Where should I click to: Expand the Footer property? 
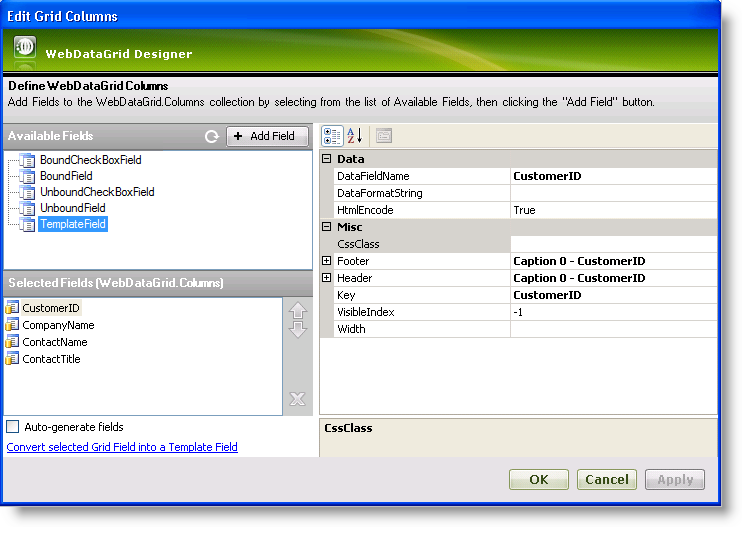pyautogui.click(x=326, y=261)
